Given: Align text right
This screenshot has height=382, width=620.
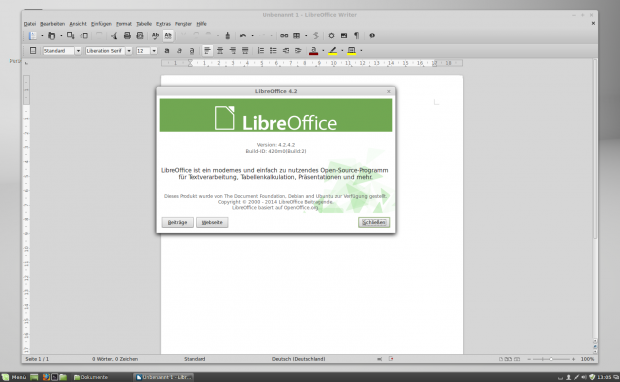Looking at the screenshot, I should 233,51.
